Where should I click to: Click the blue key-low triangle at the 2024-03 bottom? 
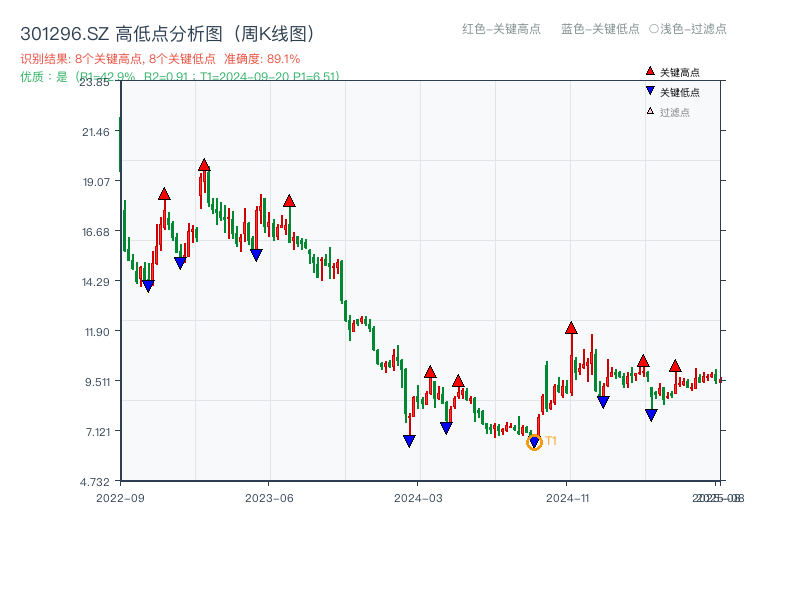[x=408, y=440]
